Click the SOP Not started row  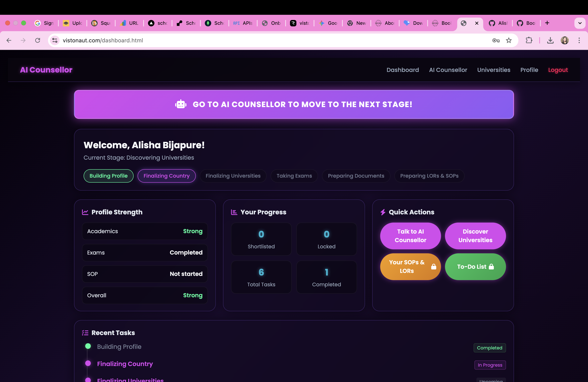[145, 274]
